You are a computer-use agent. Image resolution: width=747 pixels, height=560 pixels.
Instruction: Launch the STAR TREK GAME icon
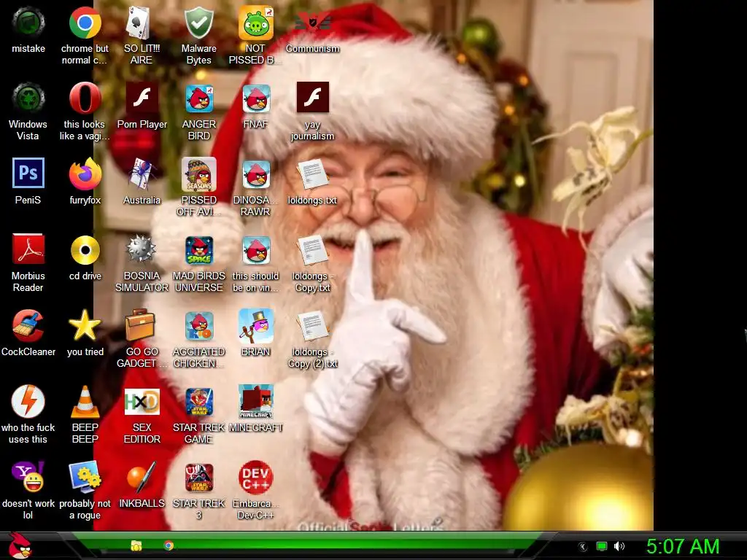coord(199,402)
